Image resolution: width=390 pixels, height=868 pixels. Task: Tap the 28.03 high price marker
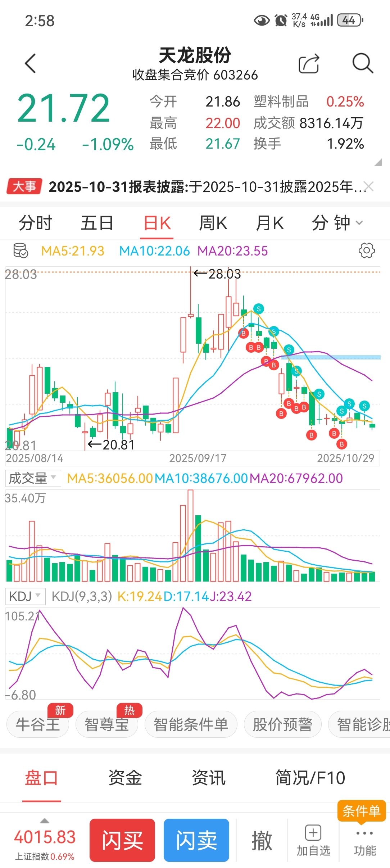(x=217, y=274)
